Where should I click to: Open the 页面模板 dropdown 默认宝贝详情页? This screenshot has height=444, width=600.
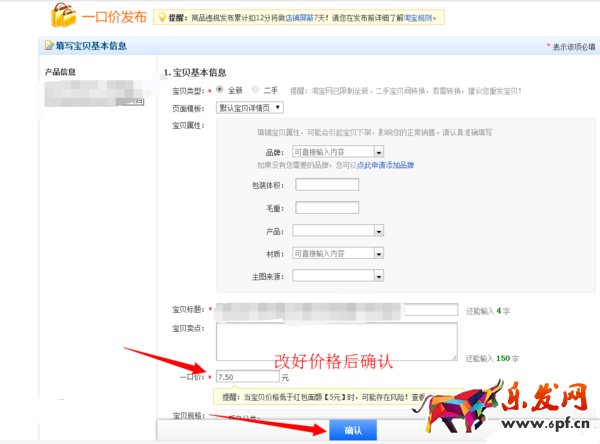250,108
